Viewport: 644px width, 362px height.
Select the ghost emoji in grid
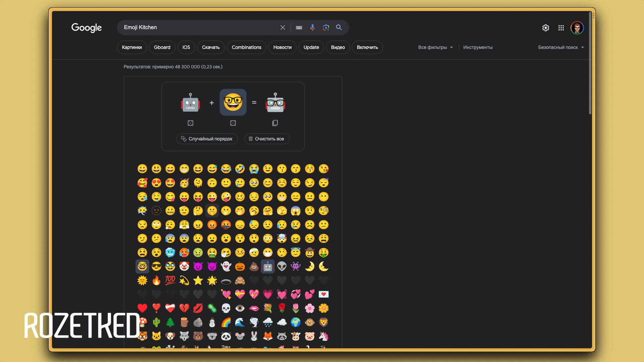pos(226,266)
